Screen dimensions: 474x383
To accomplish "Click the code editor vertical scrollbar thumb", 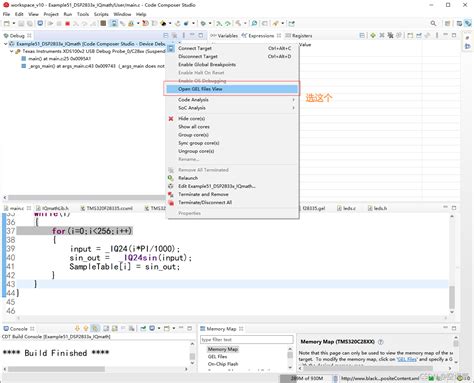I will click(452, 298).
